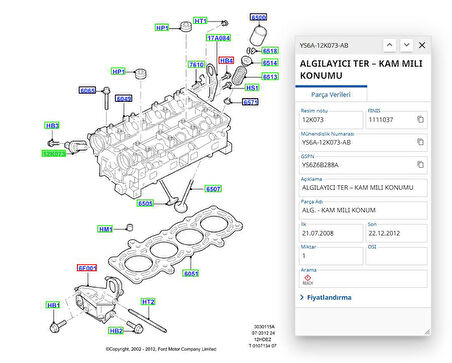Viewport: 452px width, 363px height.
Task: Select the HS1 callout label
Action: point(252,88)
